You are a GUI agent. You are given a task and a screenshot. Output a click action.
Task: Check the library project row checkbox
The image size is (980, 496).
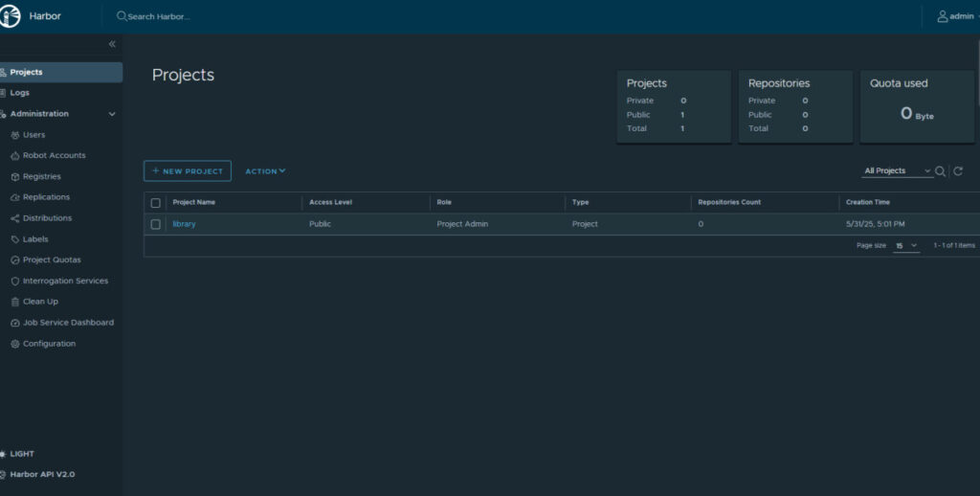click(x=156, y=224)
